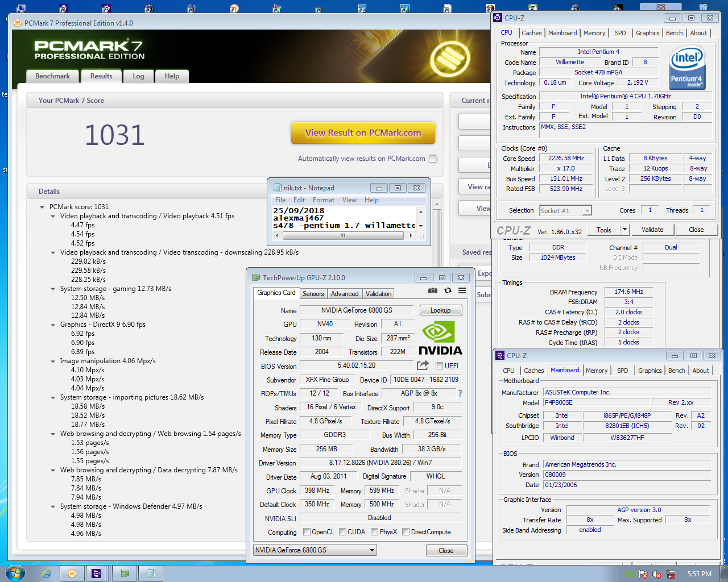Click the Notepad title bar icon
728x582 pixels.
click(278, 188)
